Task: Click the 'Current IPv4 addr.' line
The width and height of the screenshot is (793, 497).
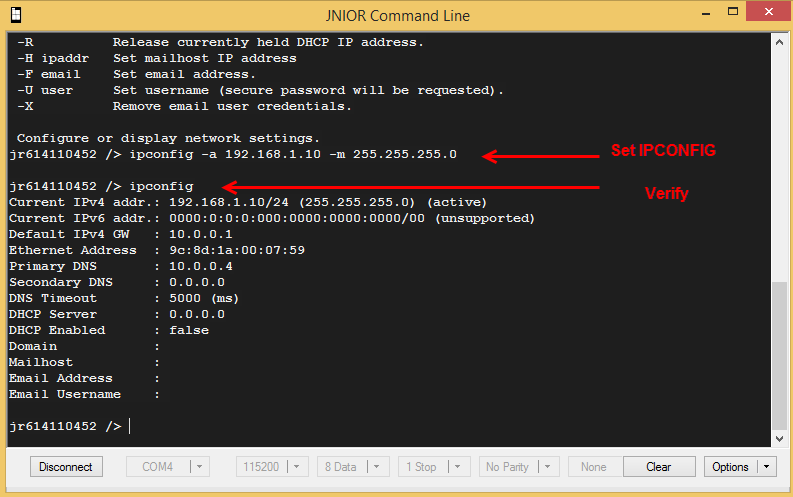Action: point(248,202)
